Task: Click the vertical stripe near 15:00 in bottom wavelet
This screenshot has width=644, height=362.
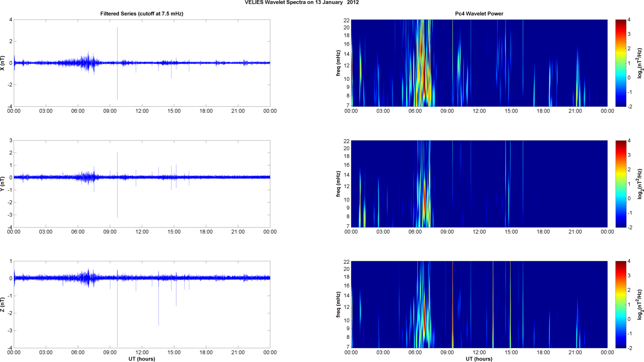Action: [510, 305]
